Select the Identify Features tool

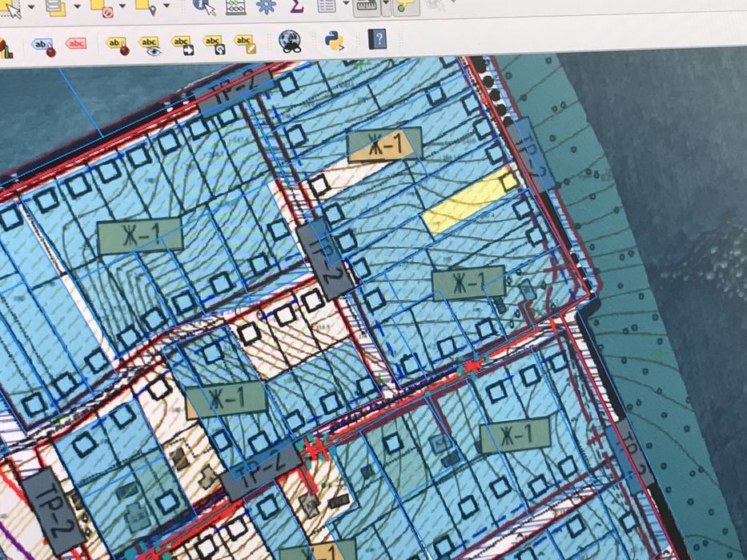204,6
